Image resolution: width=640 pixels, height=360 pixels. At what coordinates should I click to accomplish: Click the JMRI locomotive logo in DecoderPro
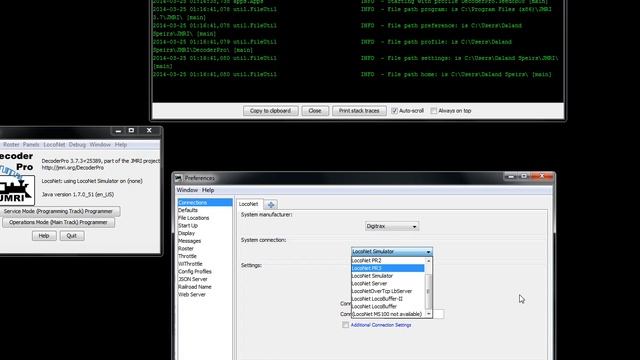16,190
